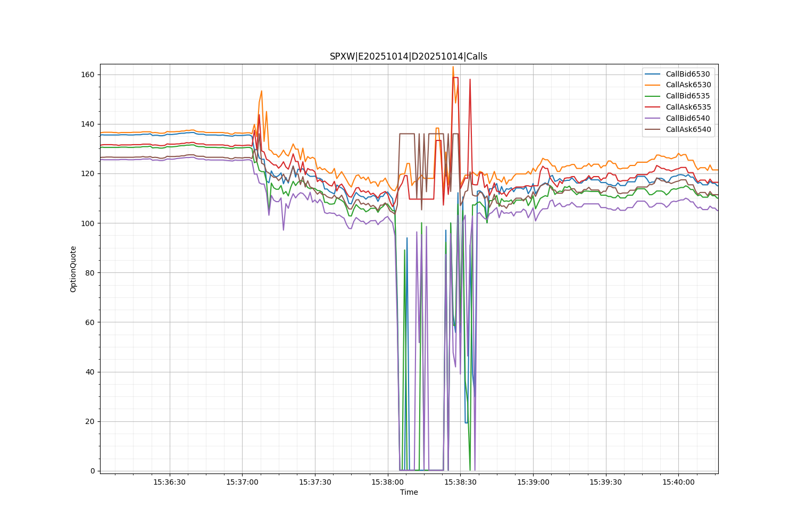Click the 0 y-axis tick label
Screen dimensions: 798x532
click(93, 471)
